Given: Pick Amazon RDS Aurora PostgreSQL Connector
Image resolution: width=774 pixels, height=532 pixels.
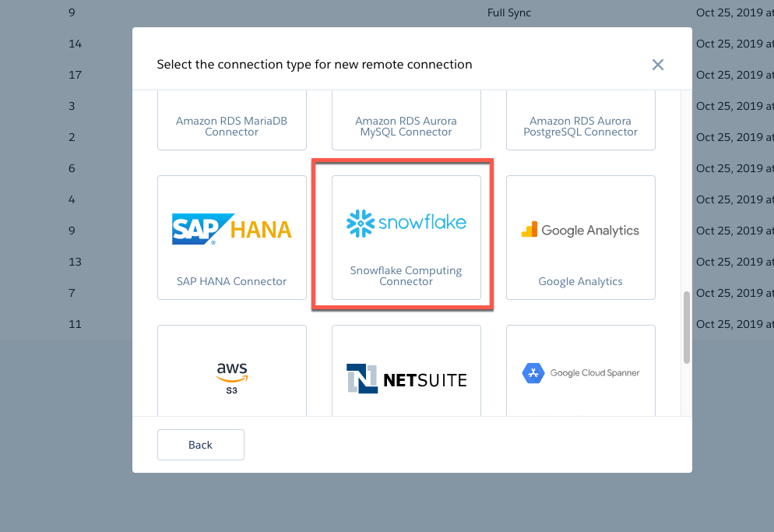Looking at the screenshot, I should coord(580,126).
